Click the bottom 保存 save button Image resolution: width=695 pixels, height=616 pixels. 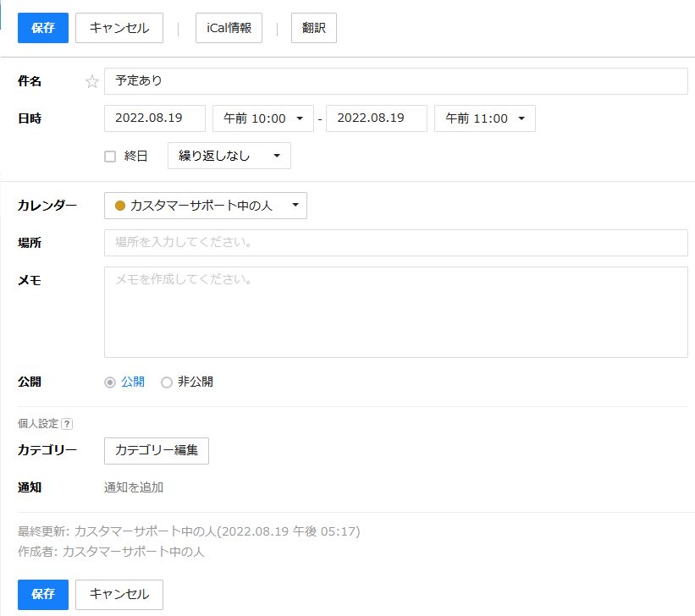coord(42,594)
